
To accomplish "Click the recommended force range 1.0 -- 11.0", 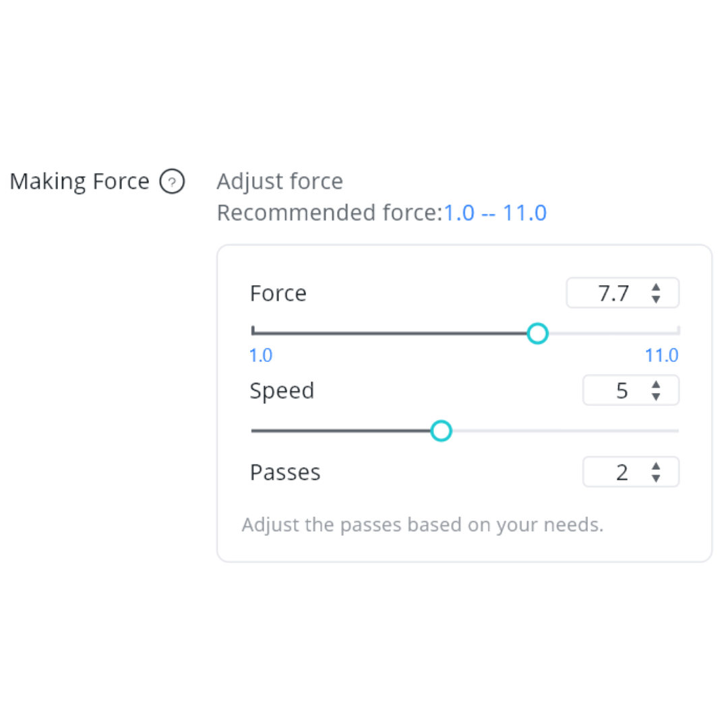I will click(495, 213).
